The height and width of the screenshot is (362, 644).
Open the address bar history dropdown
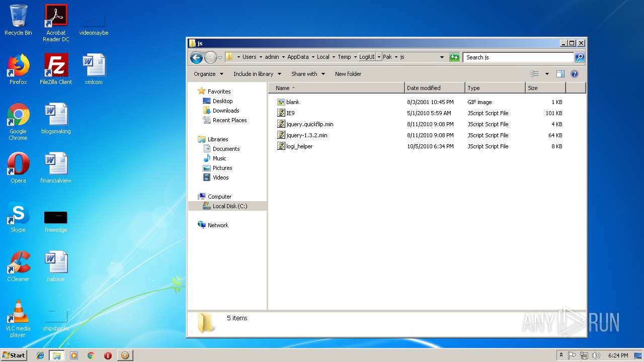(442, 57)
